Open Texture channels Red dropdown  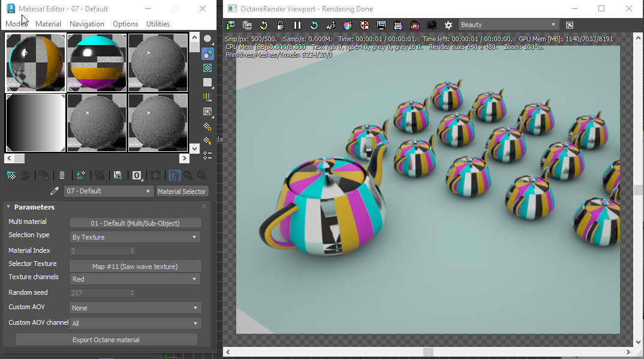(135, 279)
